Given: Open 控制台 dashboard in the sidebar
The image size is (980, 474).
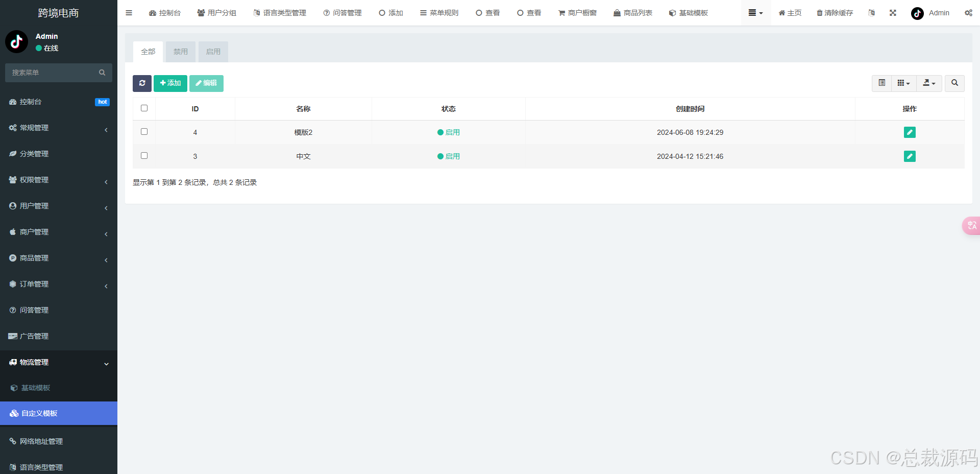Looking at the screenshot, I should (x=59, y=102).
